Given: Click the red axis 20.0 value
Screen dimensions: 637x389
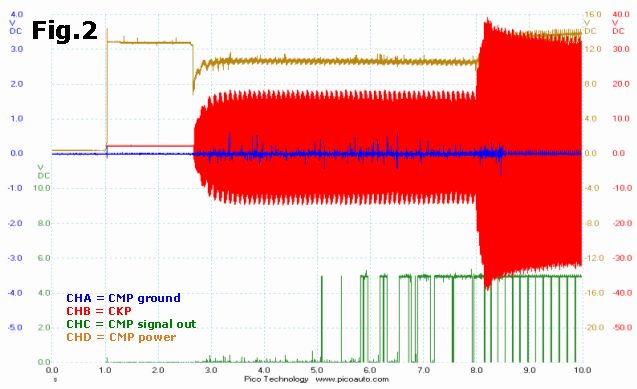Looking at the screenshot, I should point(621,84).
